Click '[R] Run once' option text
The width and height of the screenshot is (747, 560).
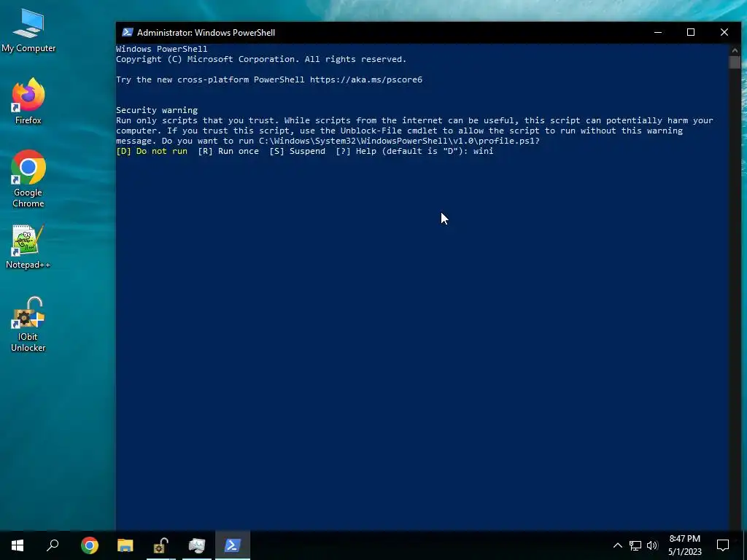(x=228, y=151)
